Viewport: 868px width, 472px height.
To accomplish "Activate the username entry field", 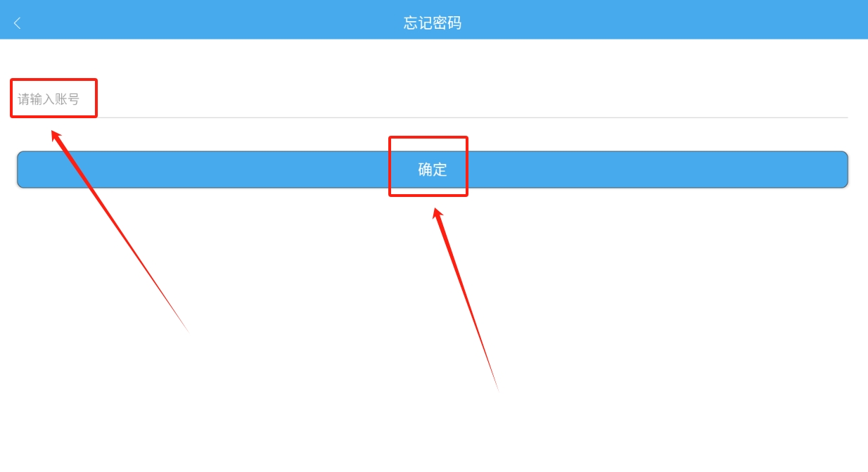I will pyautogui.click(x=433, y=99).
